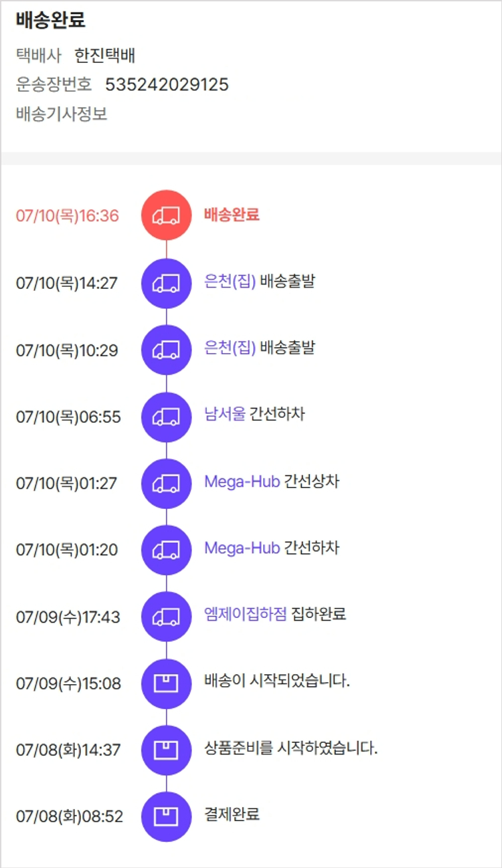
Task: Open the Mega-Hub link for 간선상차
Action: click(242, 481)
